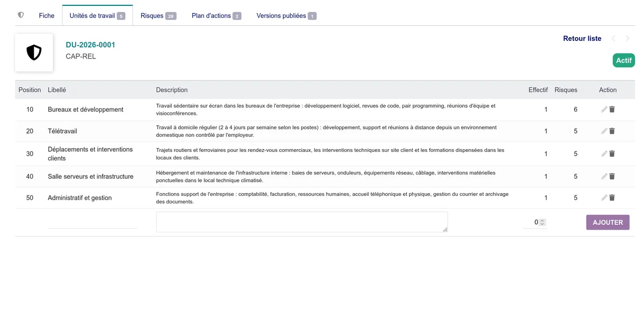Screen dimensions: 644x322
Task: Click position value 50
Action: (x=30, y=197)
